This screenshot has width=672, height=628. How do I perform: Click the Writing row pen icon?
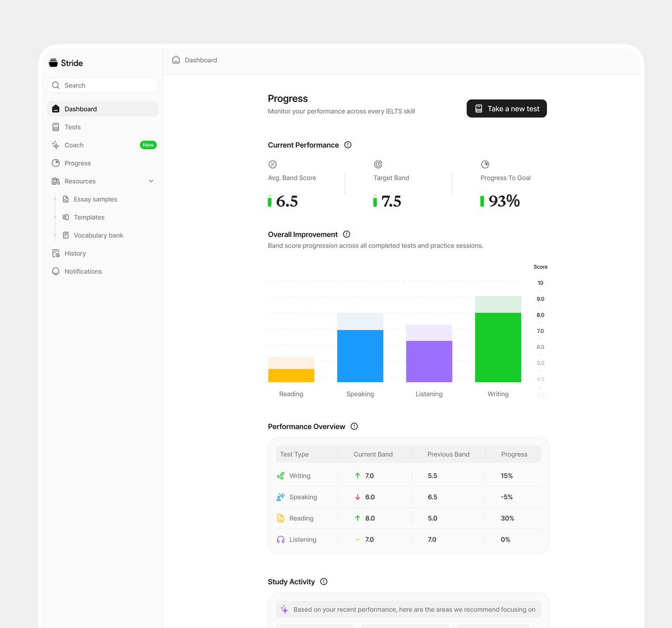pos(281,476)
